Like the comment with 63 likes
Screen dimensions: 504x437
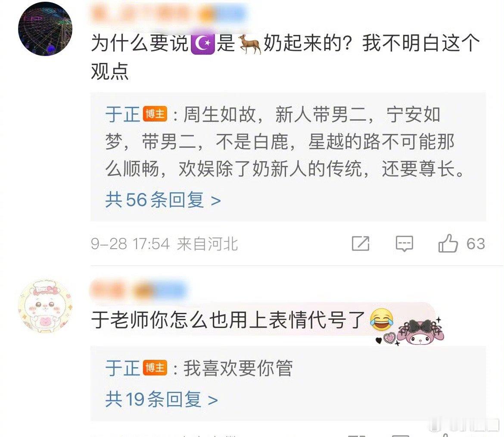448,243
